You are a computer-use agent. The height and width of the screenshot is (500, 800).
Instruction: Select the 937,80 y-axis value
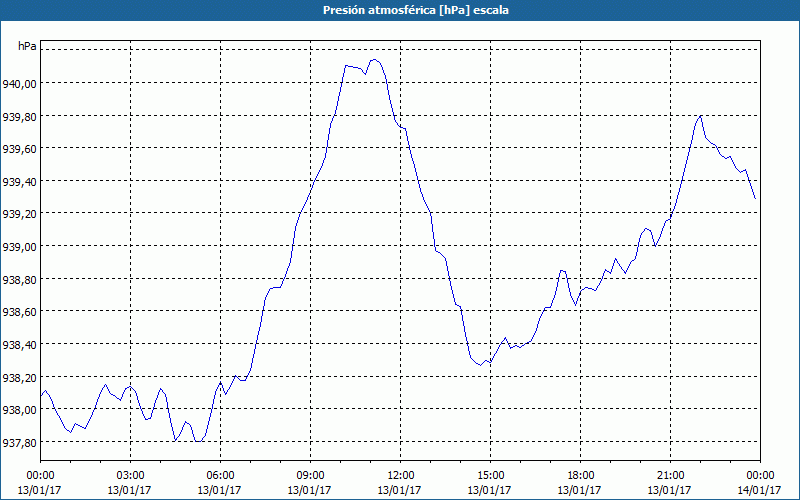point(19,443)
